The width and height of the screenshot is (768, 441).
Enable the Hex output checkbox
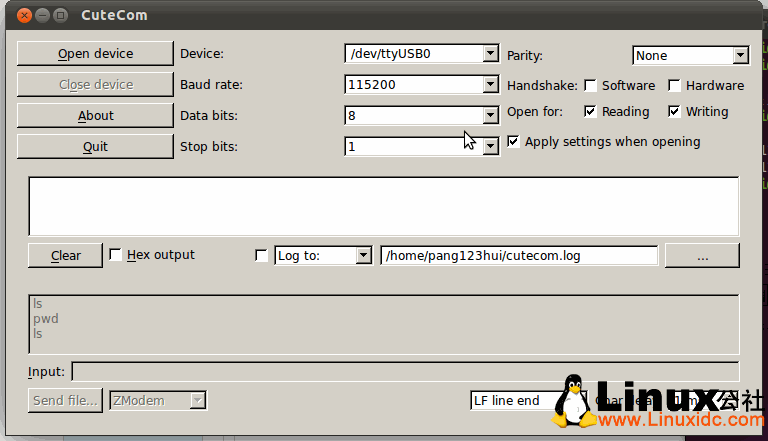pyautogui.click(x=115, y=255)
